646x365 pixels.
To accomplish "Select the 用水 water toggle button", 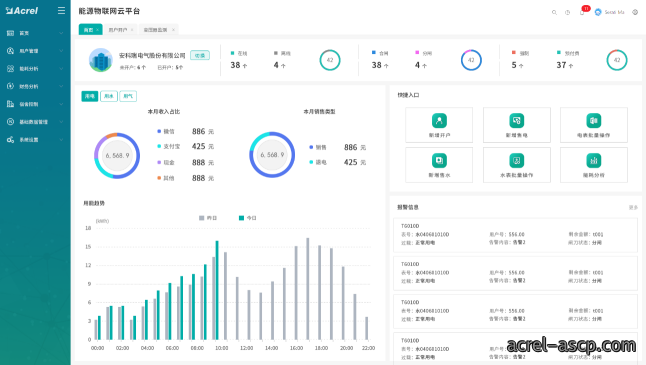I will (109, 96).
